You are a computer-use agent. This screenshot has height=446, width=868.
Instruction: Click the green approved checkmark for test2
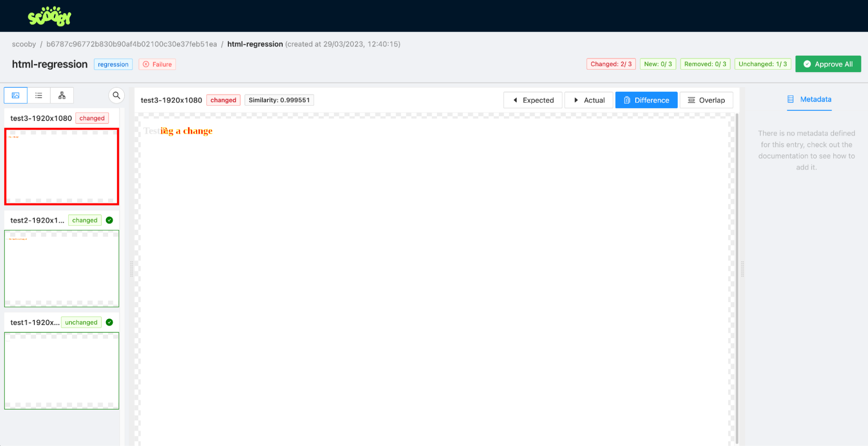(x=109, y=220)
